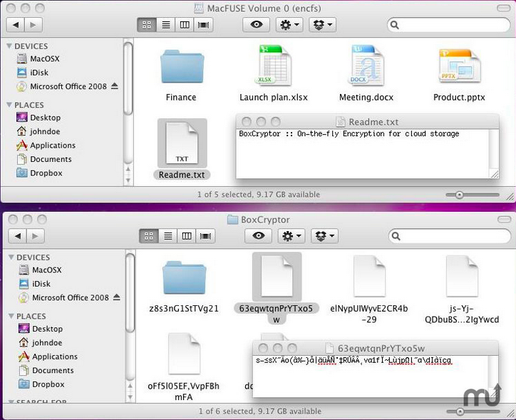Eject Microsoft Office 2008 in BoxCryptor window
This screenshot has width=516, height=420.
[x=116, y=297]
